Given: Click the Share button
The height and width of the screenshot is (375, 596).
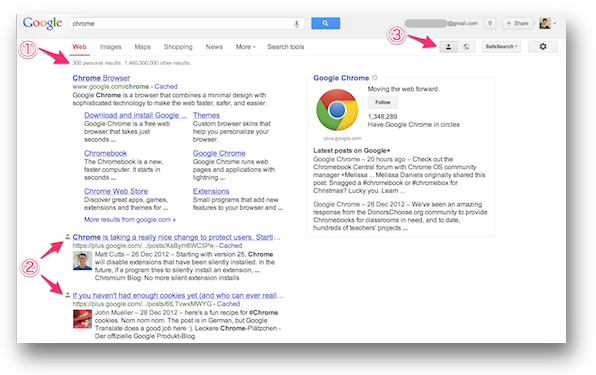Looking at the screenshot, I should coord(517,24).
